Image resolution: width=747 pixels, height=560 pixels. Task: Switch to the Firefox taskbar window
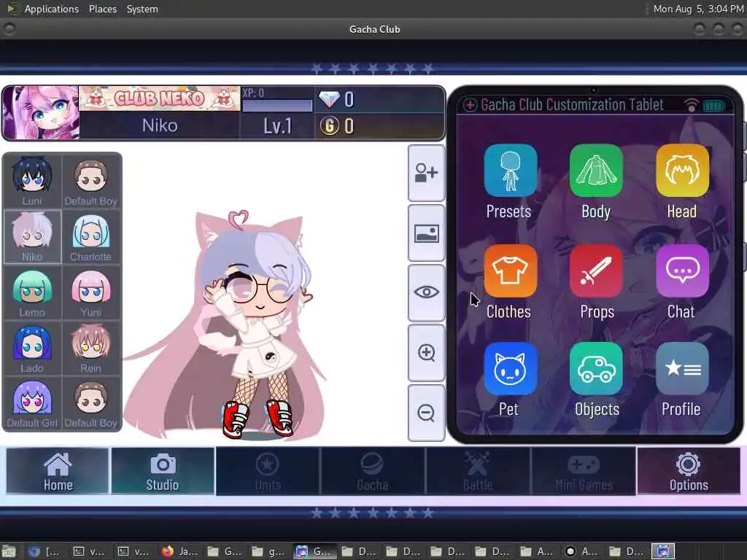180,551
